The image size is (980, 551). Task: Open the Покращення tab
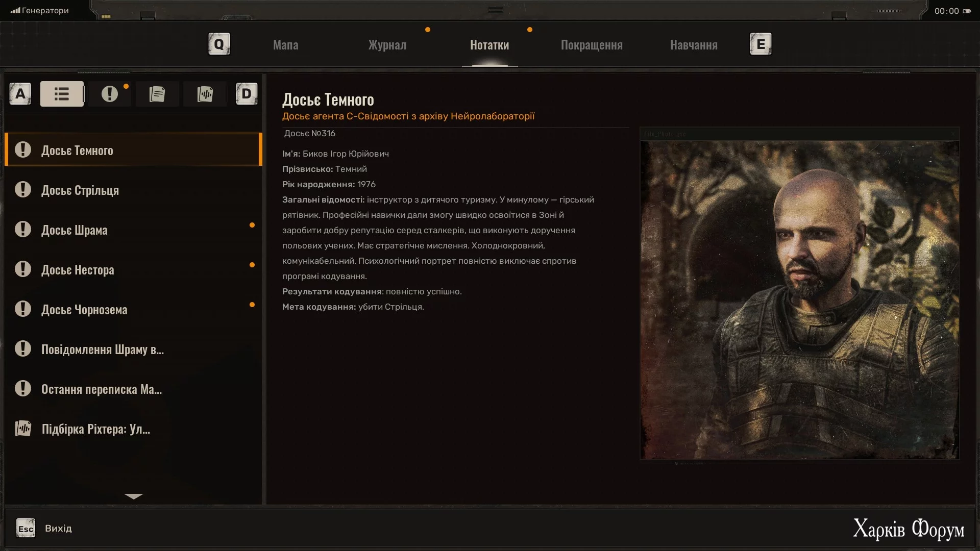point(592,45)
